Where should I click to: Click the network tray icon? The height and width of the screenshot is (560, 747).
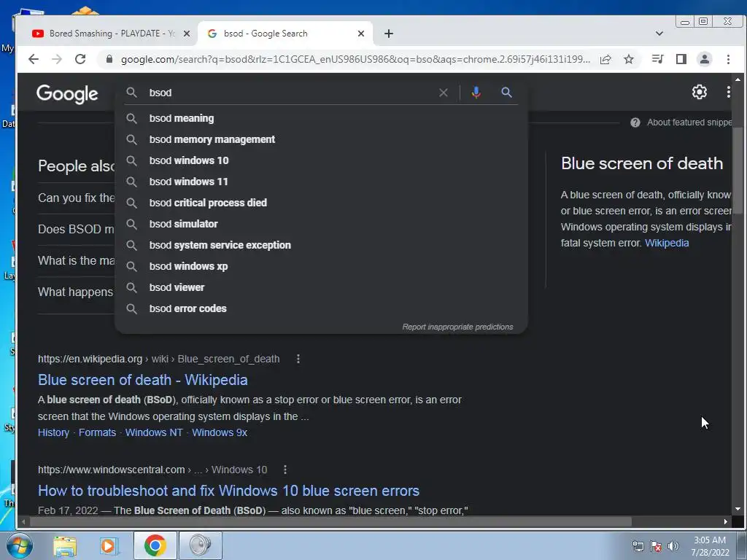[x=638, y=546]
